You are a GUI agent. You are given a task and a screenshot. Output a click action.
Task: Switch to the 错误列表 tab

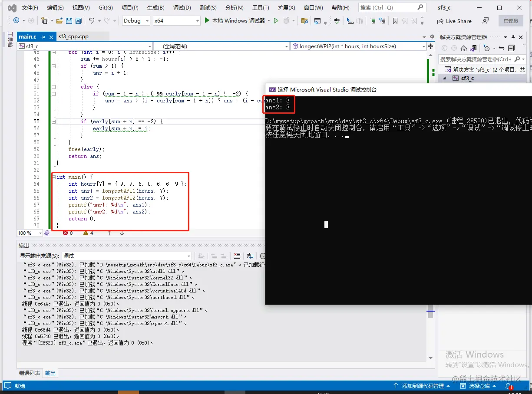30,373
